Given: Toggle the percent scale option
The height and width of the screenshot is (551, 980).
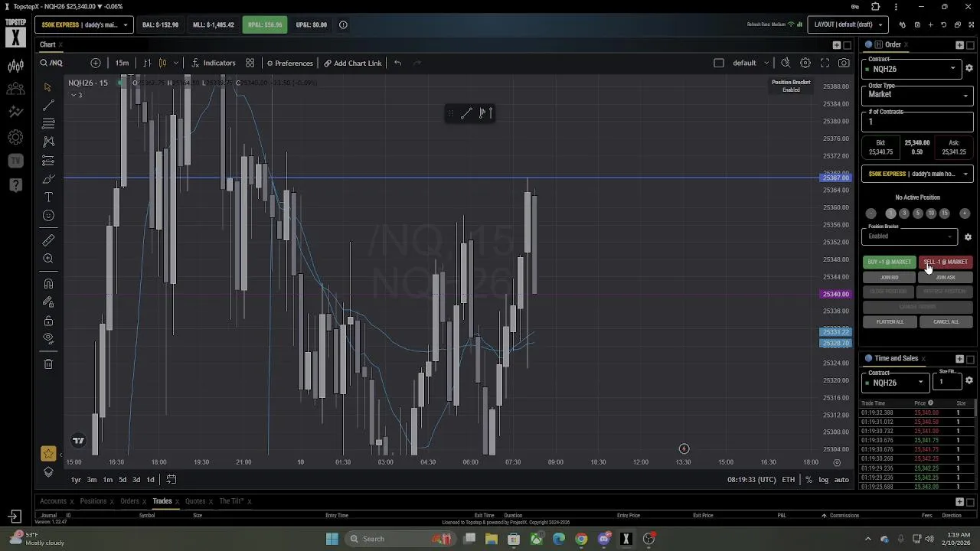Looking at the screenshot, I should click(x=808, y=480).
